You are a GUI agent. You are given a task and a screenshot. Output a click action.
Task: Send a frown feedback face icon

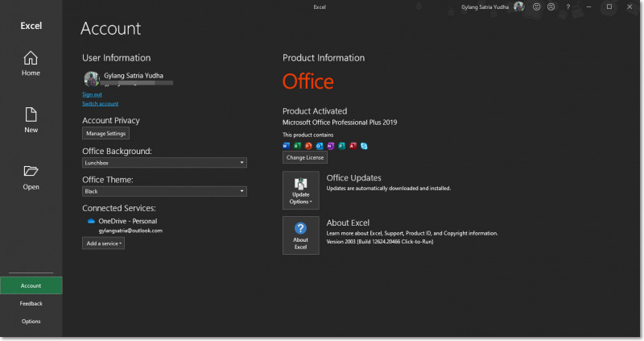[551, 6]
